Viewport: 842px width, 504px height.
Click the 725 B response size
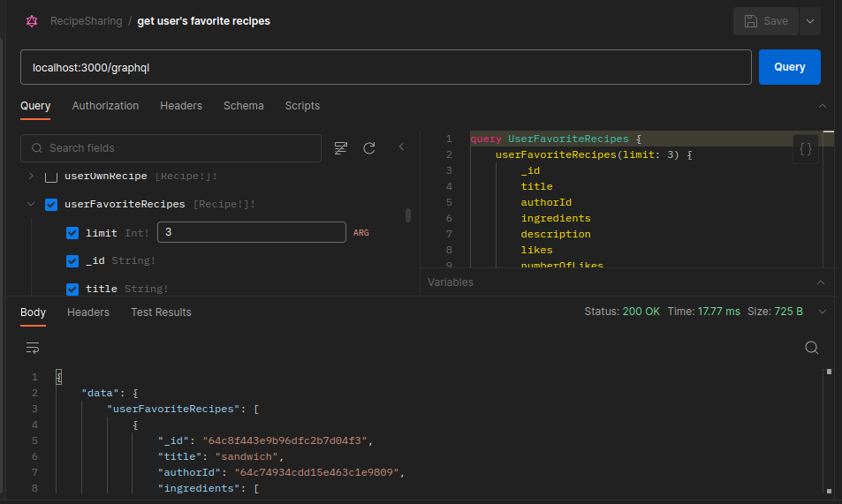(x=788, y=312)
